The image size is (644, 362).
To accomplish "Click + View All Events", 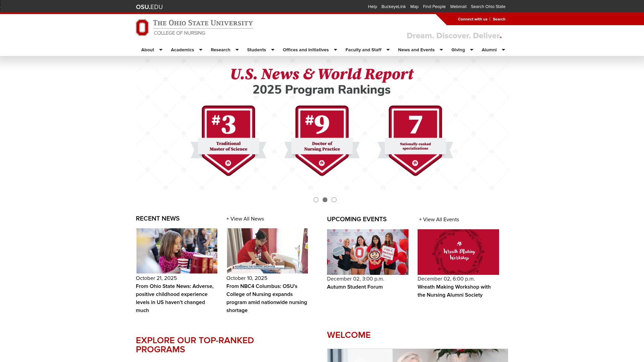I will 439,220.
